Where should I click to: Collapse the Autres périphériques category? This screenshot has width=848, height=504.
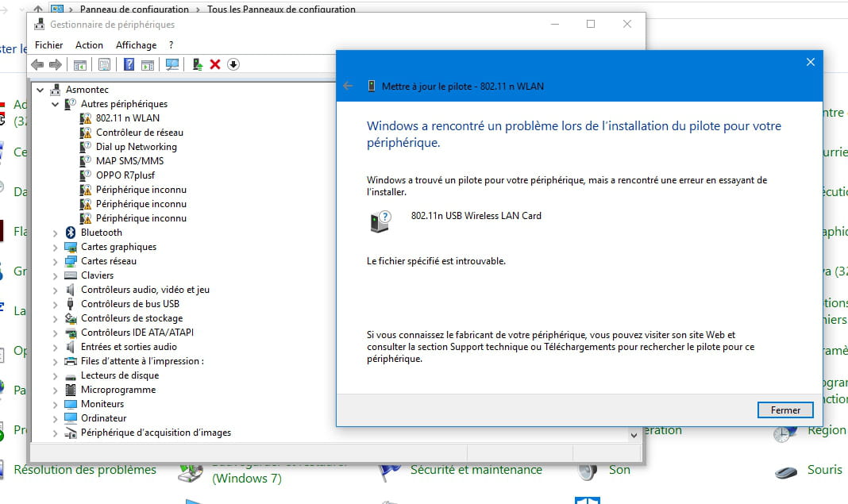tap(55, 104)
